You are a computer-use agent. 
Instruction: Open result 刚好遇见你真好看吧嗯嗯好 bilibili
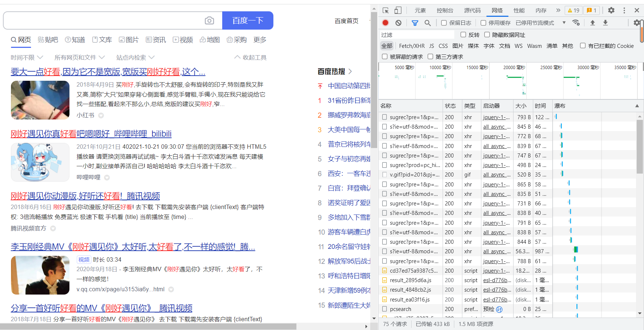tap(91, 134)
